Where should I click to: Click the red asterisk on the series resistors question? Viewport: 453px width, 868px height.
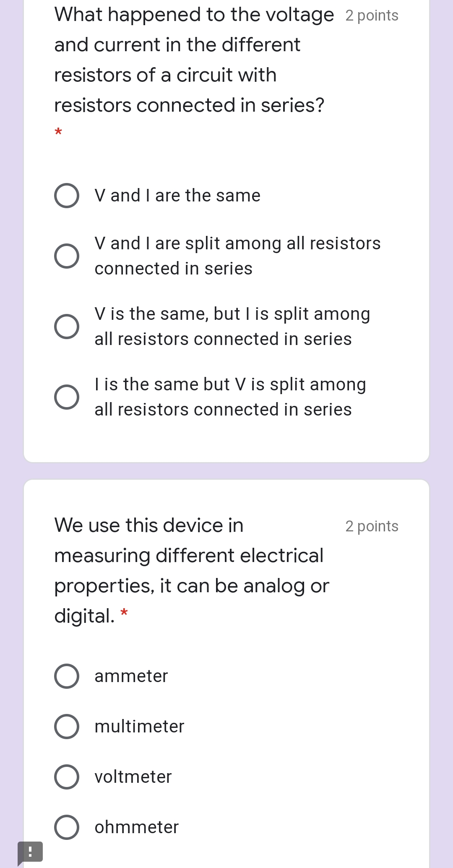coord(58,132)
